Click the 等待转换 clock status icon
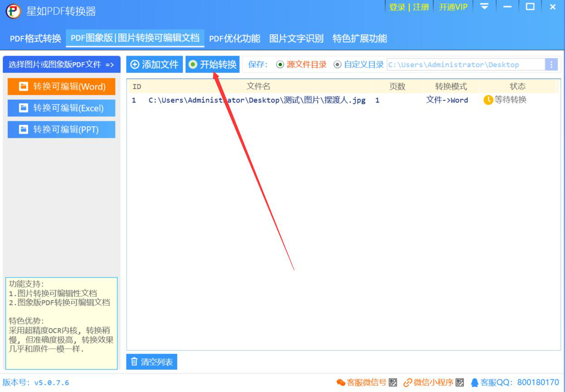 pos(488,100)
